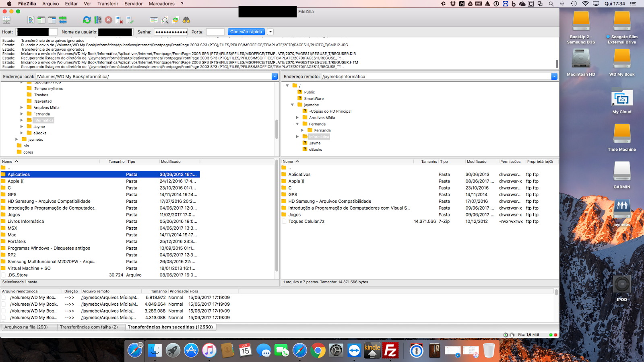Click the local file list scrollbar

pos(277,217)
